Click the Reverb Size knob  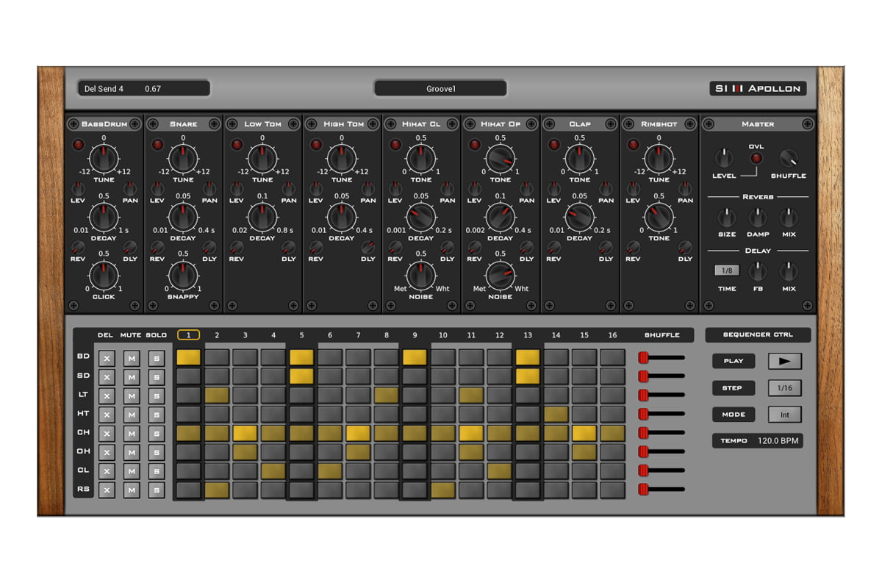click(726, 218)
